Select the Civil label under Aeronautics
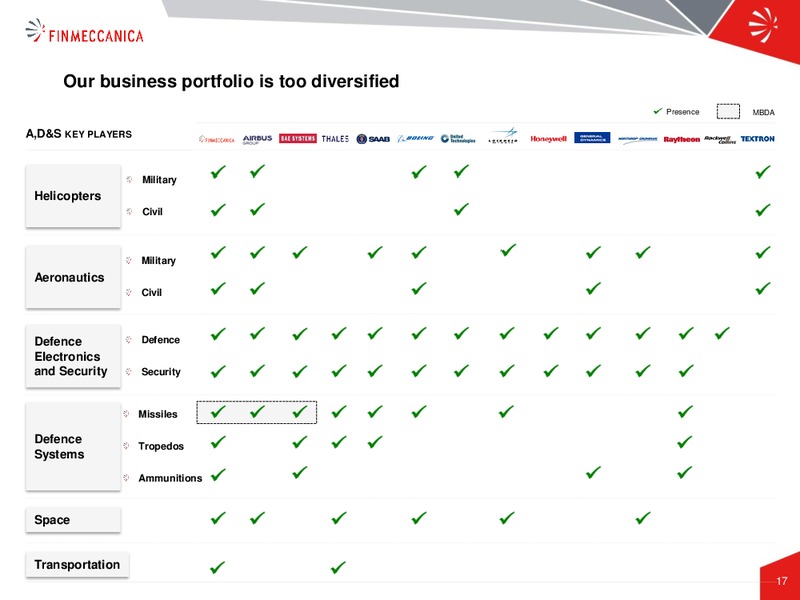Viewport: 800px width, 600px height. pyautogui.click(x=151, y=292)
